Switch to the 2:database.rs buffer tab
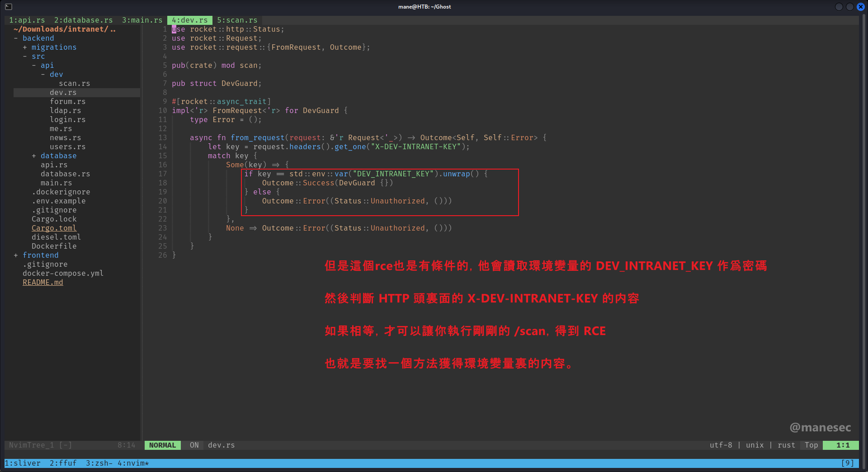This screenshot has height=472, width=868. (83, 20)
